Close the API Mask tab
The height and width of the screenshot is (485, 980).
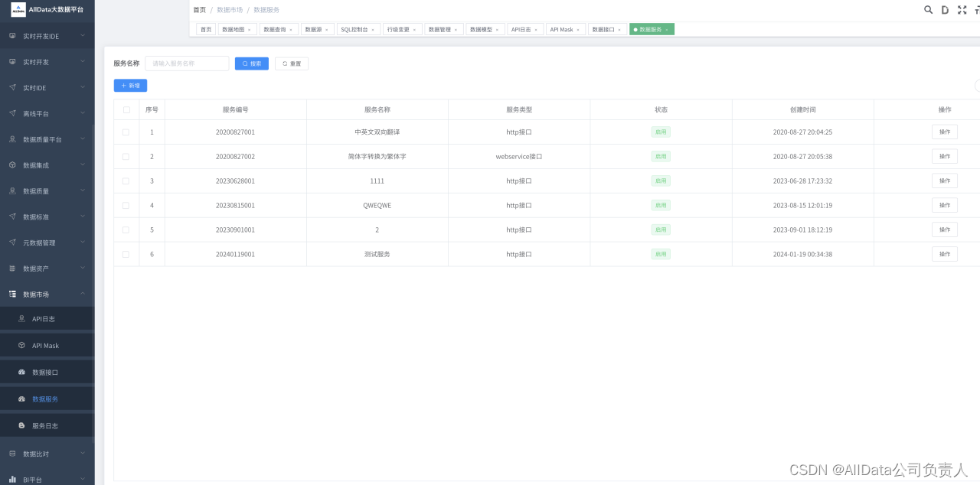(578, 30)
